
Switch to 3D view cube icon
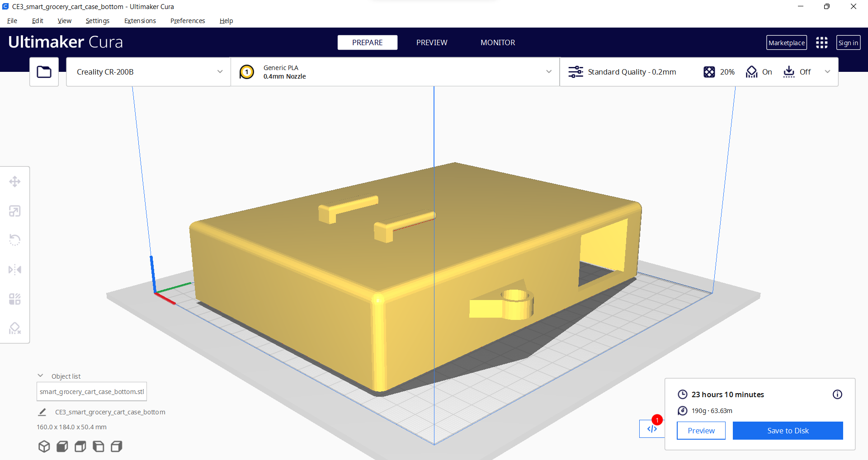44,446
